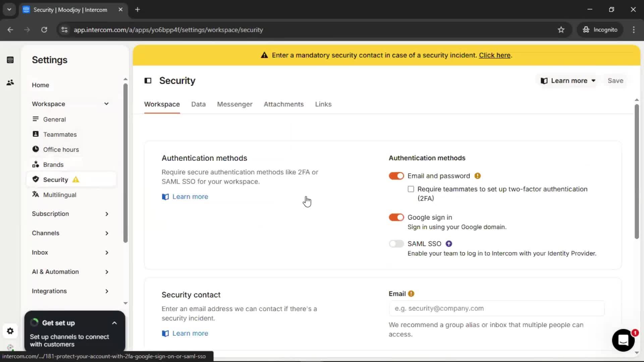Click the 'Click here' link in yellow banner

[x=494, y=55]
